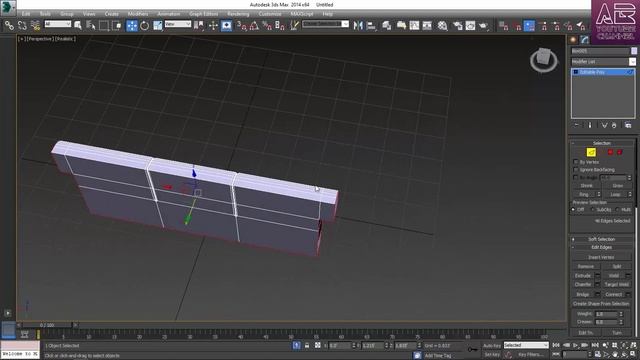Toggle Window/Crossing selection icon
Screen dimensions: 640x360
coord(117,26)
